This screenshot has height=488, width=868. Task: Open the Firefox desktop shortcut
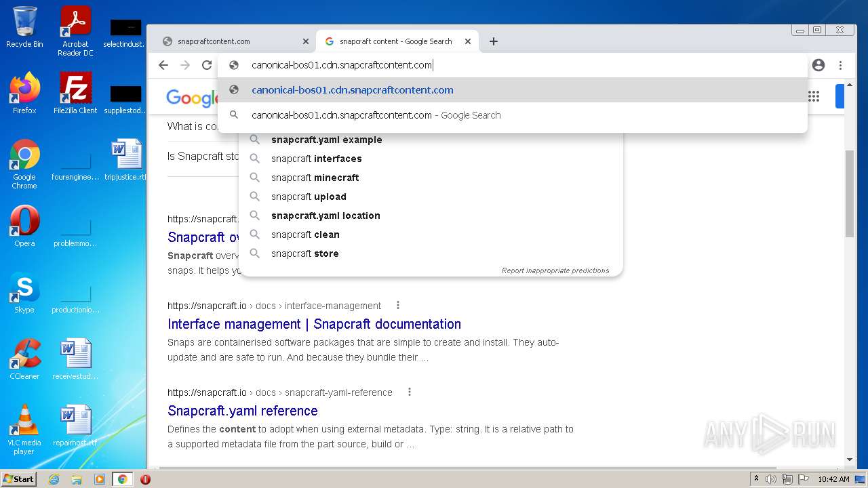24,93
